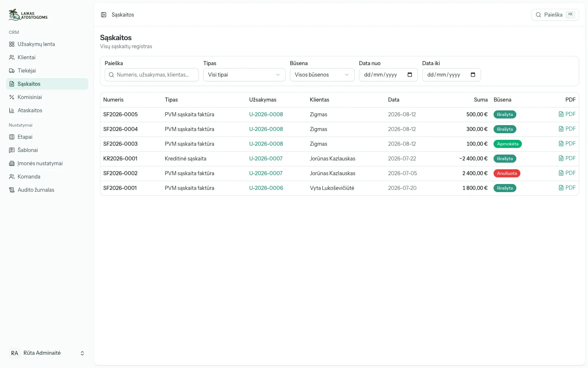This screenshot has width=588, height=368.
Task: Open the Etapai settings
Action: point(47,137)
